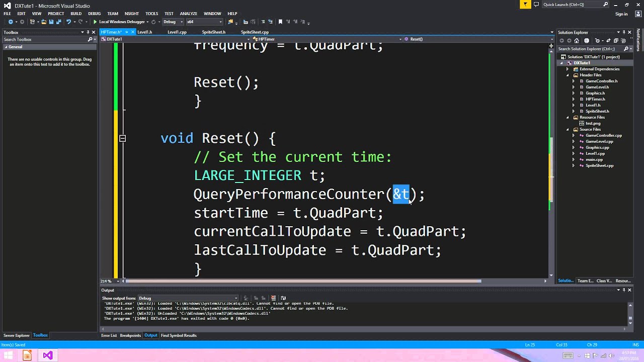
Task: Collapse the General group in Toolbox
Action: [6, 47]
